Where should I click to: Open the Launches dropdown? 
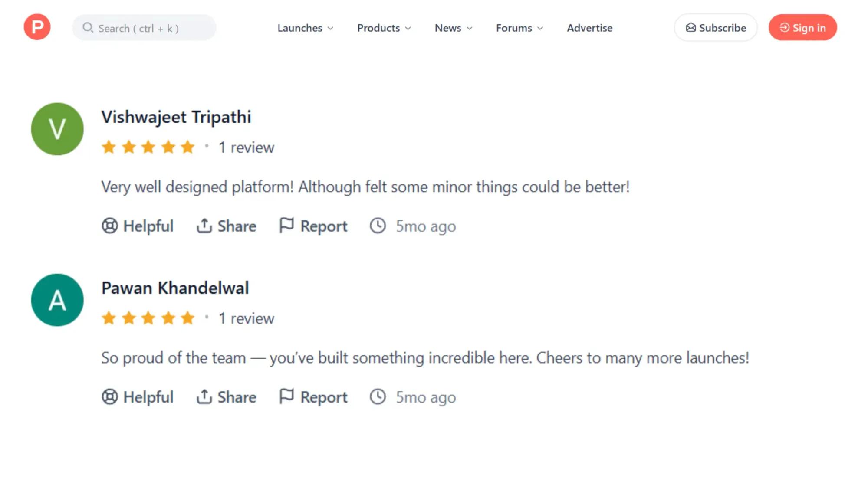305,28
